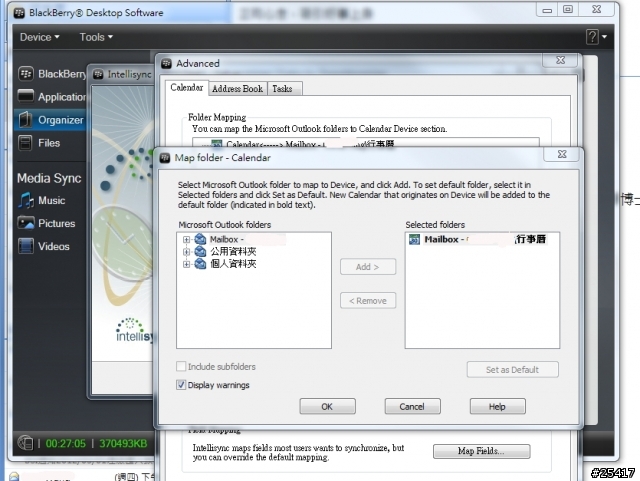Click the BlackBerry Desktop Software title bar icon
640x481 pixels.
coord(19,13)
